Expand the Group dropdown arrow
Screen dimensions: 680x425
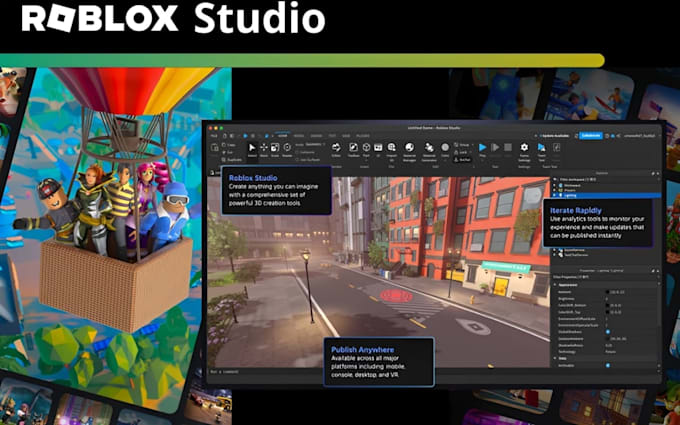point(472,145)
